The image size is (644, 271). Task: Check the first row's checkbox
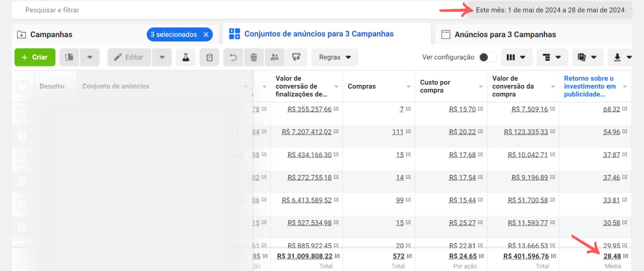(x=23, y=114)
